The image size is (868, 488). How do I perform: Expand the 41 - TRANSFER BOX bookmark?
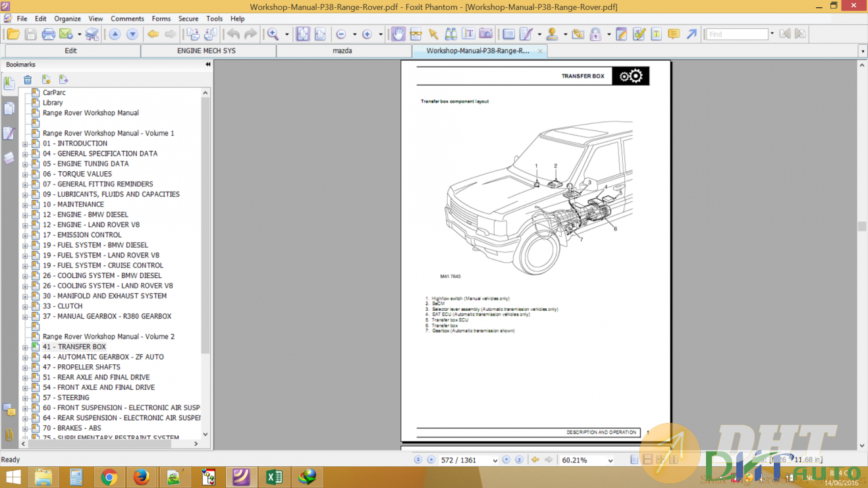click(25, 347)
